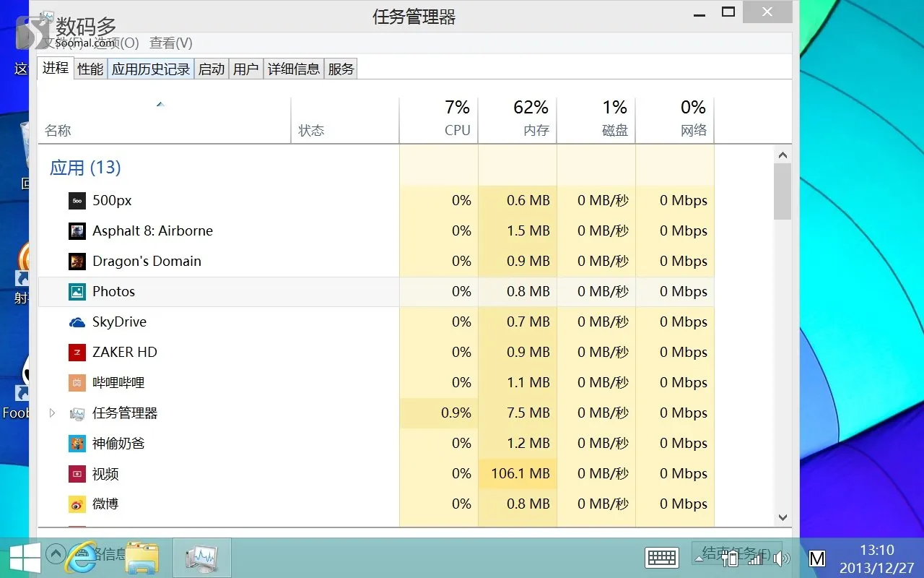Screen dimensions: 924x578
Task: Open the 详细信息 tab
Action: (x=294, y=69)
